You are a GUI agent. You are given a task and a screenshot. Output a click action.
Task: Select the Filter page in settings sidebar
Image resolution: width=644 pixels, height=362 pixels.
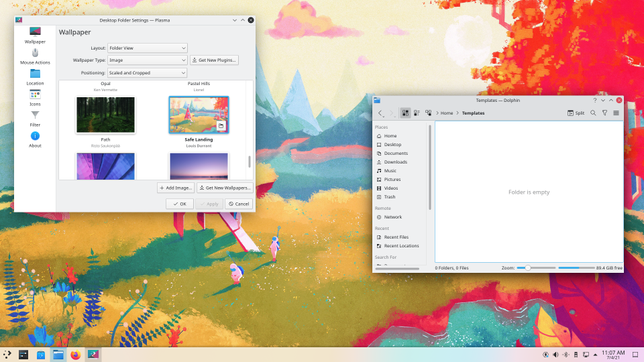pyautogui.click(x=35, y=119)
